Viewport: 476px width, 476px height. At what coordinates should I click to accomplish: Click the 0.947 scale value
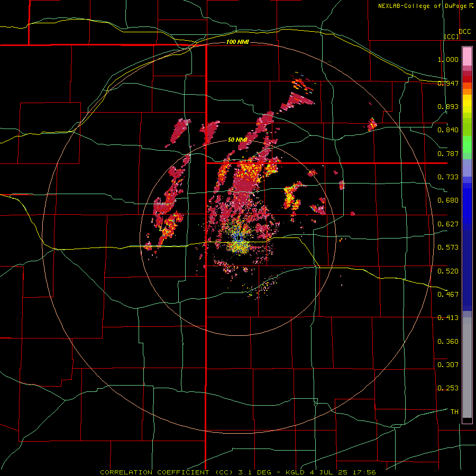(x=448, y=83)
